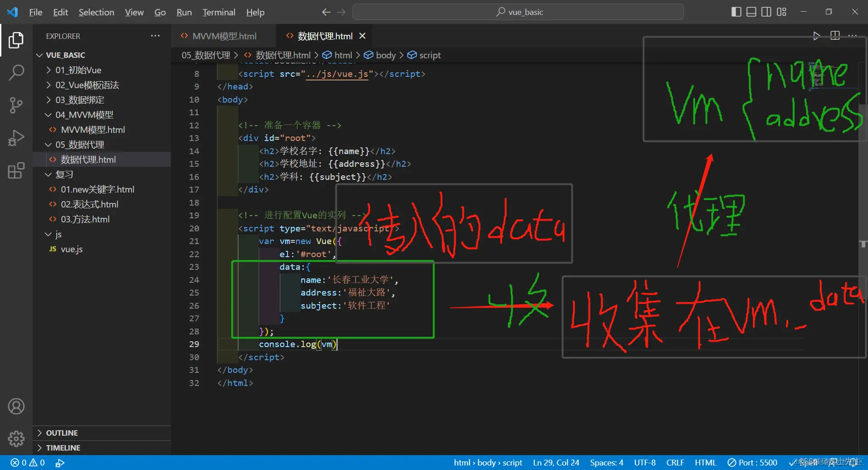The image size is (868, 470).
Task: Open the Go menu
Action: click(x=160, y=12)
